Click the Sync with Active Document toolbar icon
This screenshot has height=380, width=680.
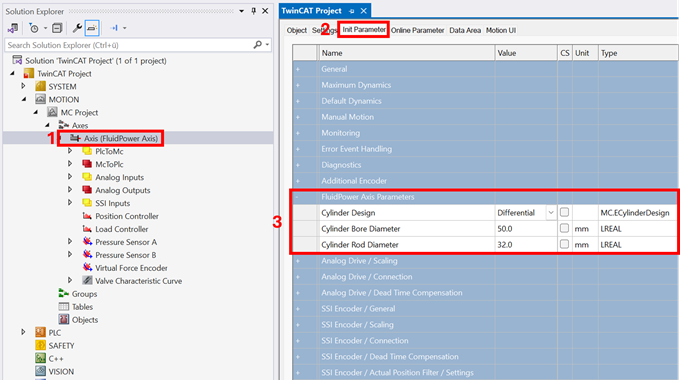[13, 28]
